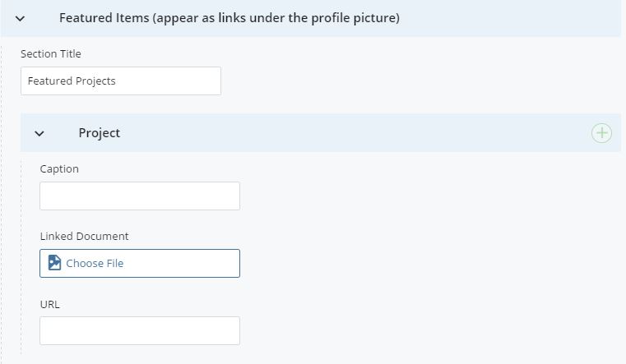Click the Section Title label

(51, 54)
